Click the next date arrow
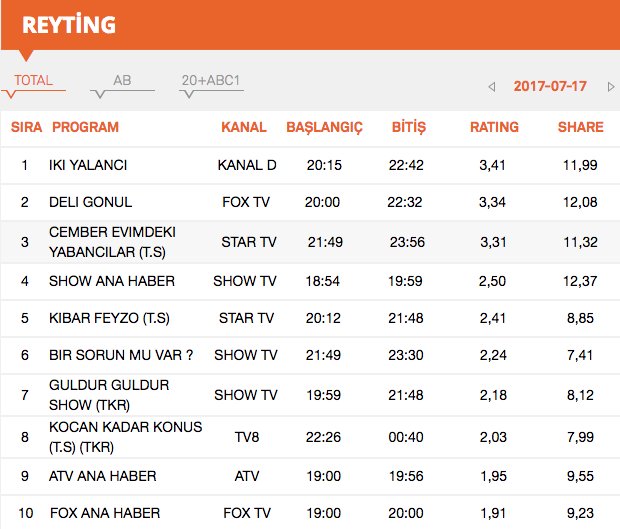The height and width of the screenshot is (529, 620). tap(611, 87)
